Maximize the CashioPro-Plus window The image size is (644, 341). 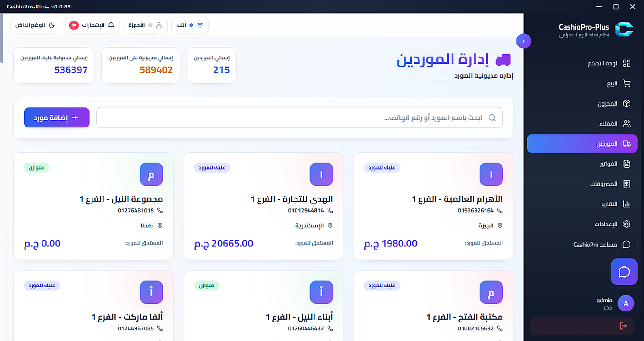[616, 7]
